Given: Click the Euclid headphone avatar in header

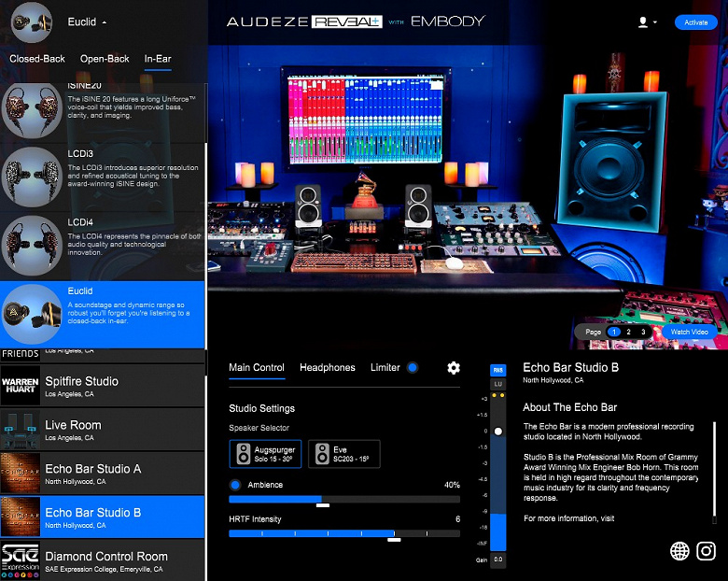Looking at the screenshot, I should pyautogui.click(x=32, y=22).
